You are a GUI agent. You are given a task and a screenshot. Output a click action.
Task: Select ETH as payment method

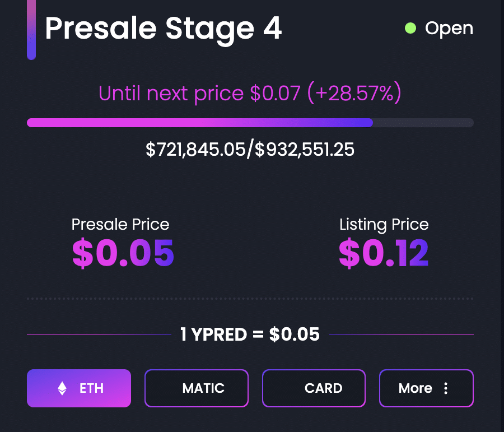79,388
